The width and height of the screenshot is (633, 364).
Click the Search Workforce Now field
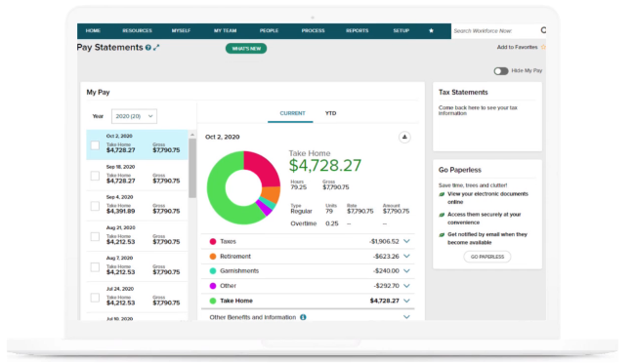pos(495,30)
